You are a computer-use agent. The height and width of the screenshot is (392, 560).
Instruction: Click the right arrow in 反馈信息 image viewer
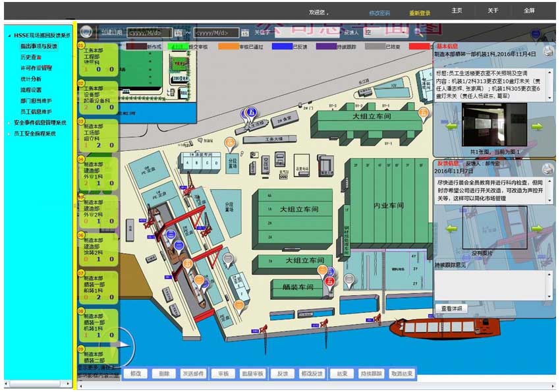[x=537, y=229]
